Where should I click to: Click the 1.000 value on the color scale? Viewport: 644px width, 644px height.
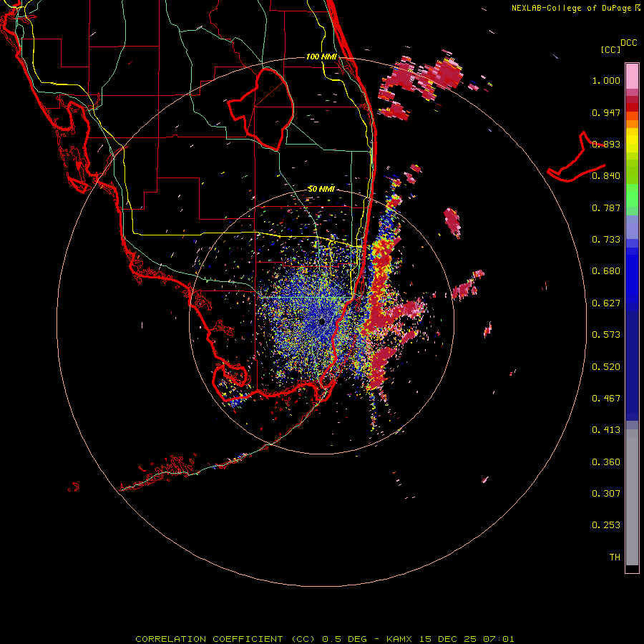pos(606,80)
